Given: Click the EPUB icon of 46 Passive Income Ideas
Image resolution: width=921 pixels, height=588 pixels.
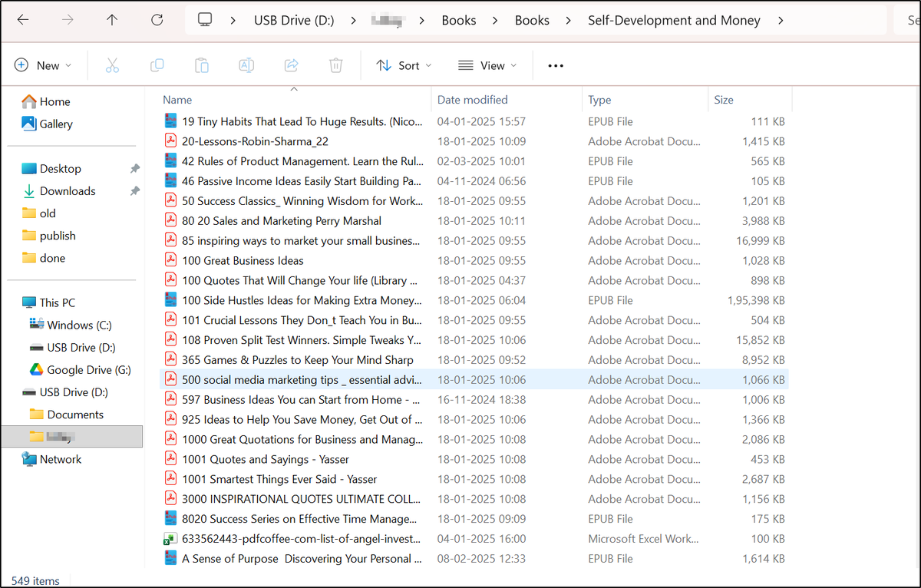Looking at the screenshot, I should point(170,181).
